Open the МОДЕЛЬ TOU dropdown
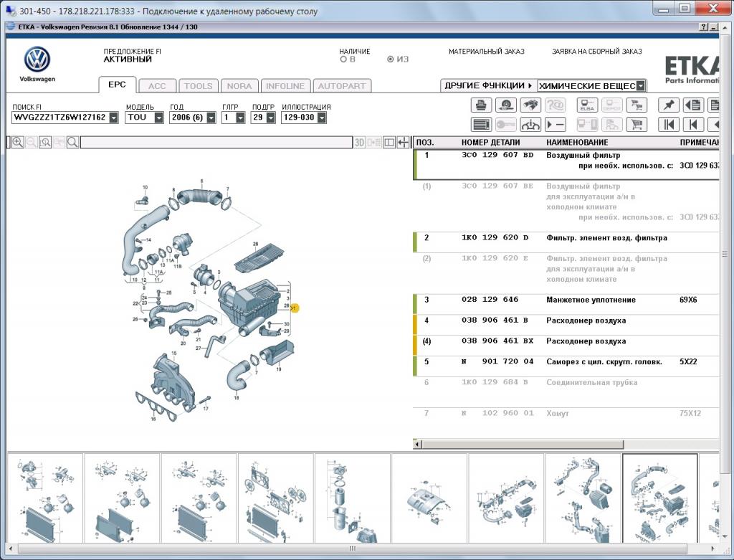Image resolution: width=734 pixels, height=560 pixels. pos(158,118)
